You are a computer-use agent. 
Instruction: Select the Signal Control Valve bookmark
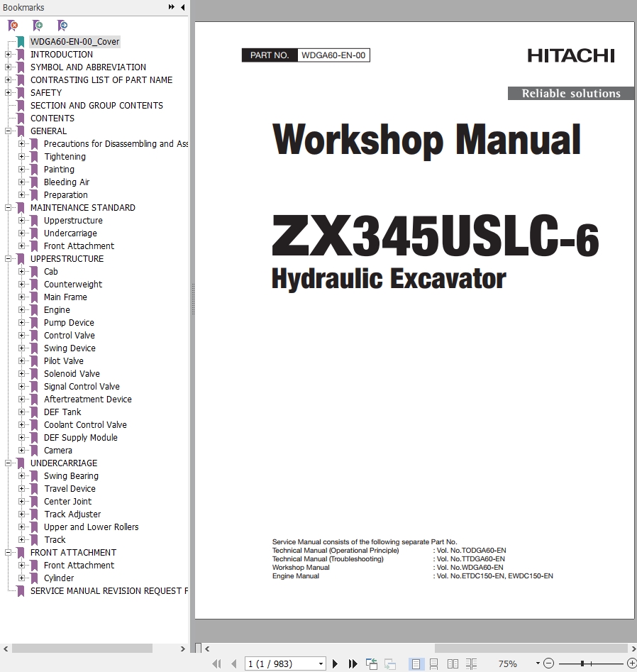click(x=82, y=387)
